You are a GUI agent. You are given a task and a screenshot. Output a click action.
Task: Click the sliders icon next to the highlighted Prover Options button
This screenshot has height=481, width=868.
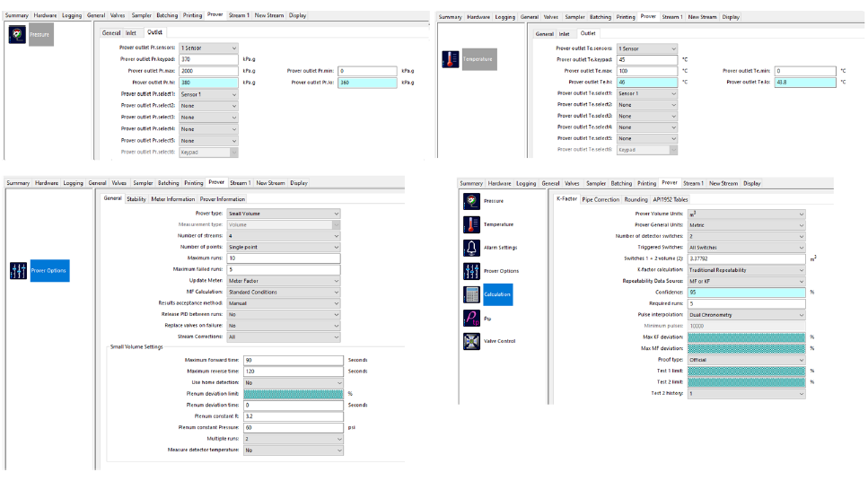coord(18,271)
